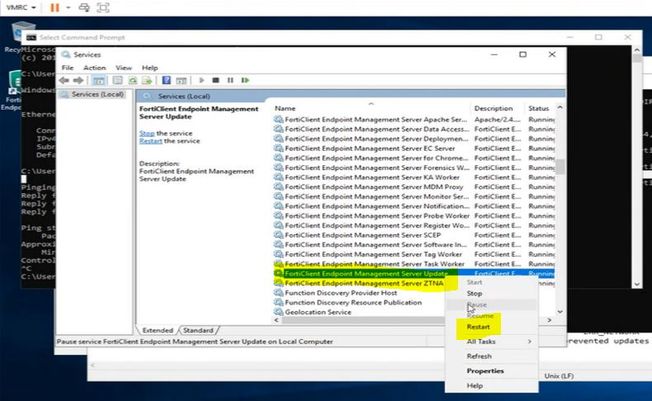Select FortiClient Endpoint Management Server Notification service
This screenshot has width=652, height=401.
tap(414, 206)
